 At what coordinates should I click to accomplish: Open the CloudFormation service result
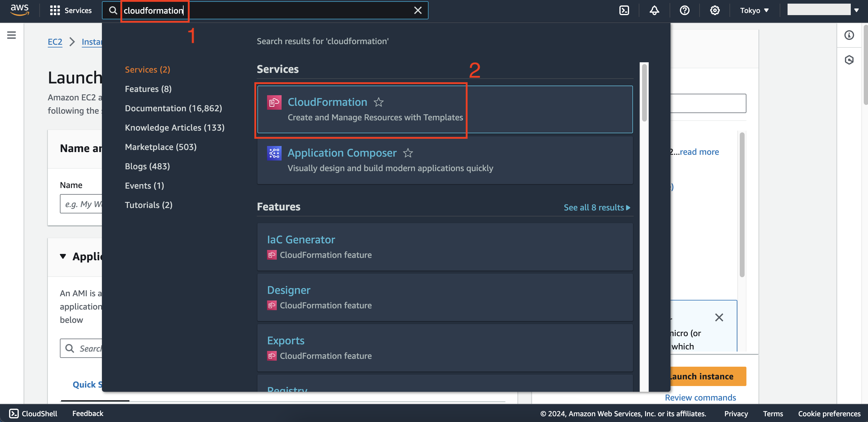(445, 109)
